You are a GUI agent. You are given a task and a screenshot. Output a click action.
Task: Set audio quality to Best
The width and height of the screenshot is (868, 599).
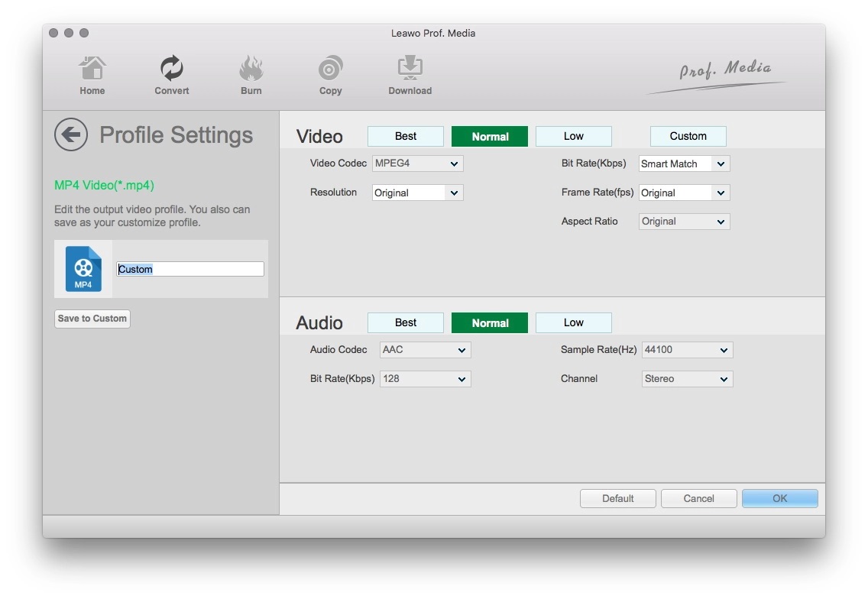(406, 323)
